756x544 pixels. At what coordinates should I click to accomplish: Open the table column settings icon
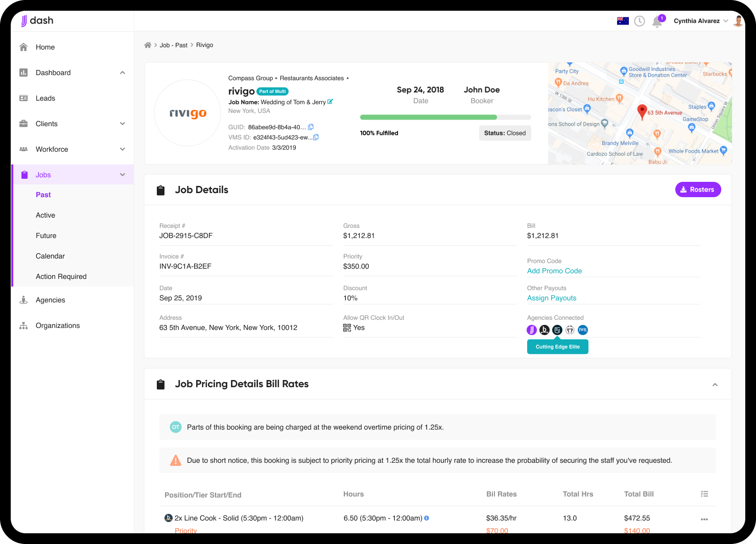pyautogui.click(x=704, y=494)
